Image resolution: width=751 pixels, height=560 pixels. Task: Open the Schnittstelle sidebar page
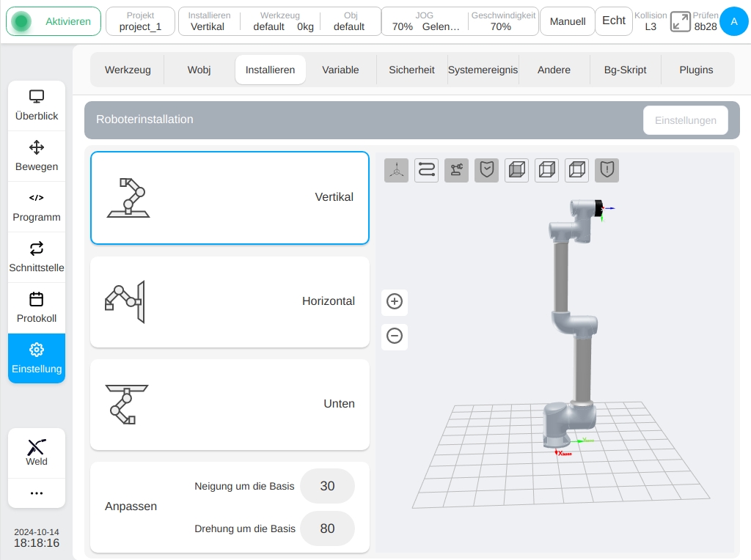(37, 257)
